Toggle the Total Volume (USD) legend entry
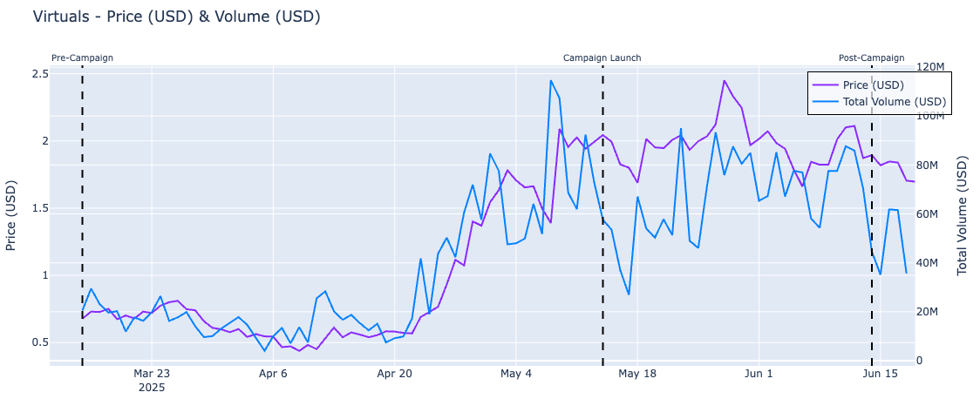This screenshot has width=980, height=399. coord(879,101)
